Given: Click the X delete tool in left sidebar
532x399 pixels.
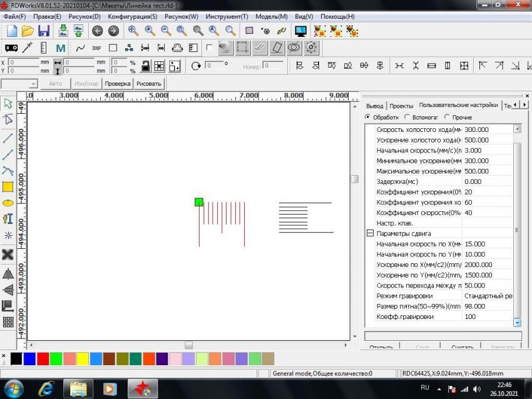Looking at the screenshot, I should click(8, 254).
